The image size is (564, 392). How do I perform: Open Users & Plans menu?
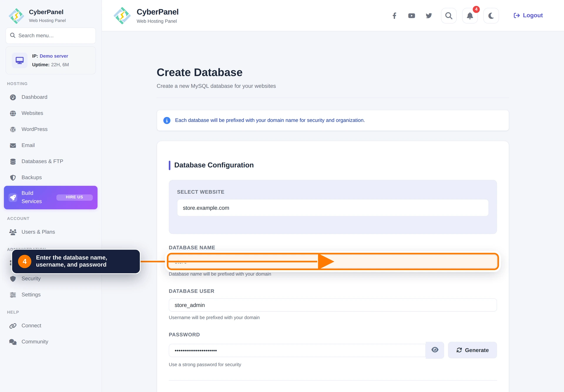51,232
